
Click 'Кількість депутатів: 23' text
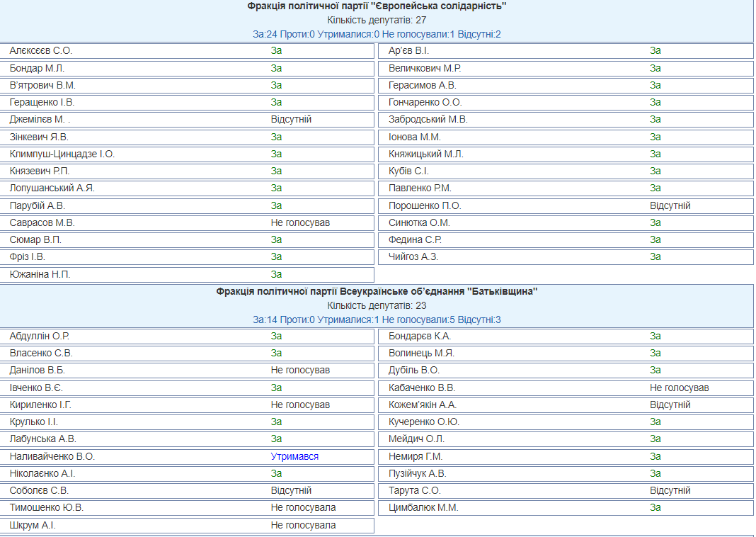[x=377, y=305]
